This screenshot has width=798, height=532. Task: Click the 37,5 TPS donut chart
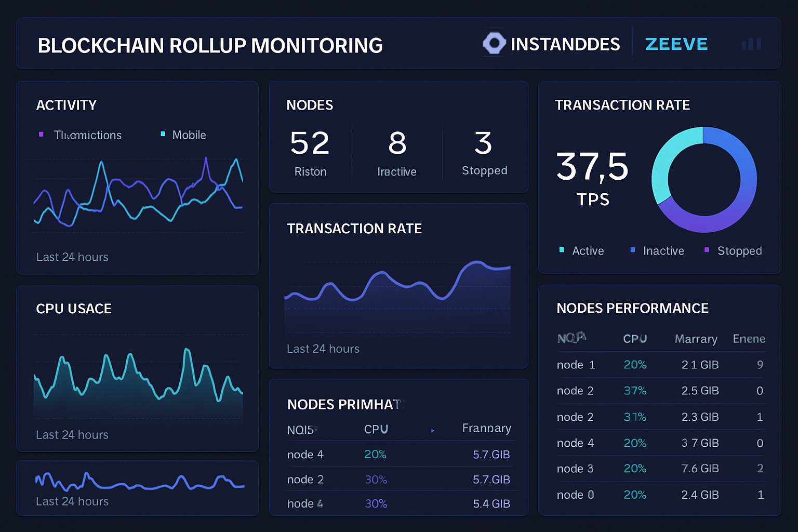pyautogui.click(x=703, y=179)
